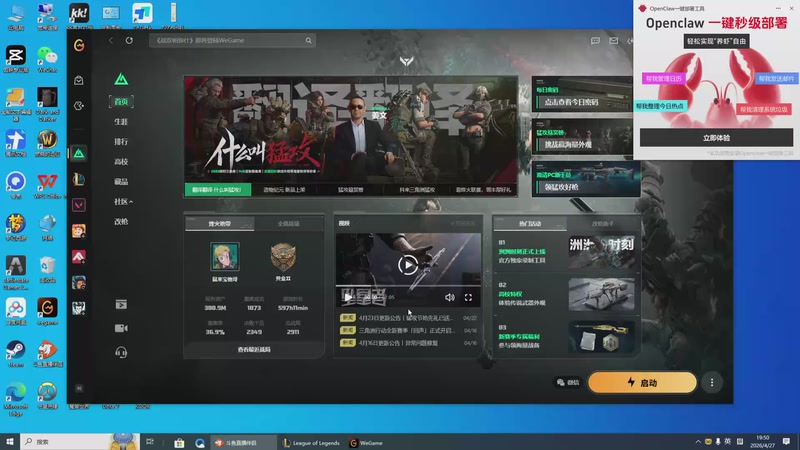Switch to League of Legends taskbar item
This screenshot has height=450, width=800.
pos(311,443)
